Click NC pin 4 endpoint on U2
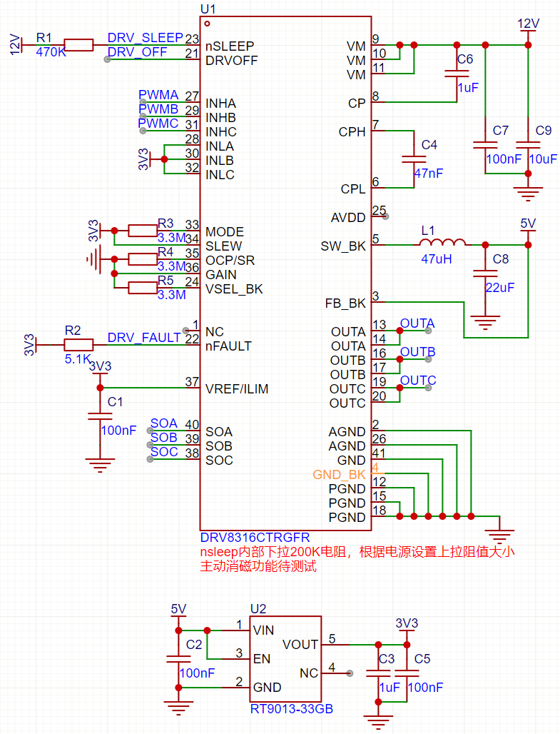The width and height of the screenshot is (560, 734). point(350,673)
